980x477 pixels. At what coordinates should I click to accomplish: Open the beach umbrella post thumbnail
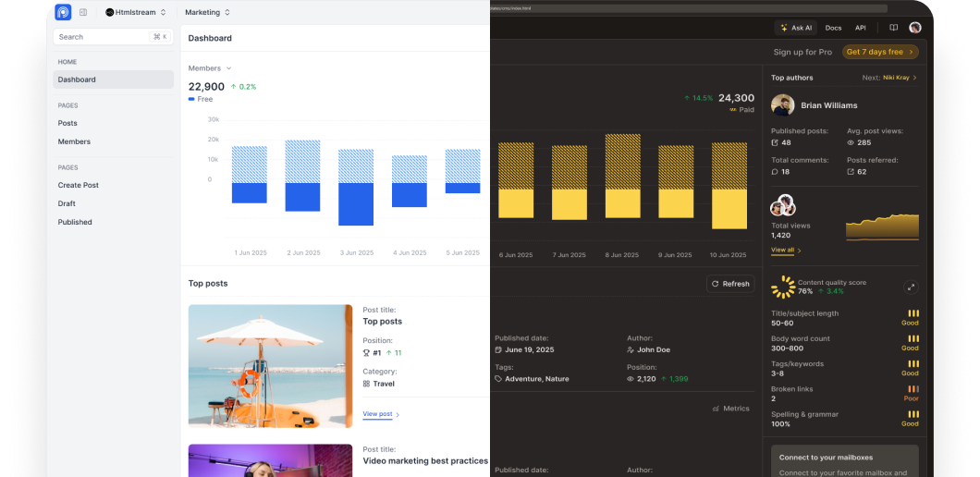(270, 366)
